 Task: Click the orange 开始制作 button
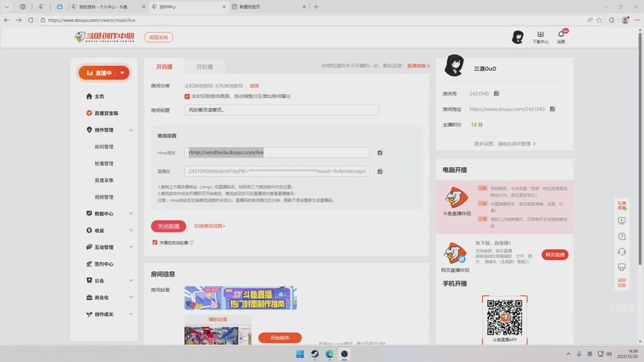[279, 338]
